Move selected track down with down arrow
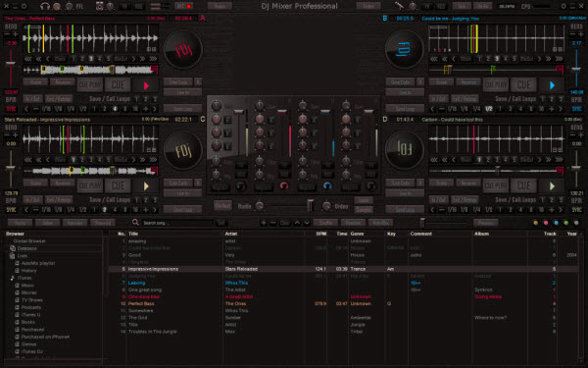This screenshot has height=368, width=588. click(307, 223)
